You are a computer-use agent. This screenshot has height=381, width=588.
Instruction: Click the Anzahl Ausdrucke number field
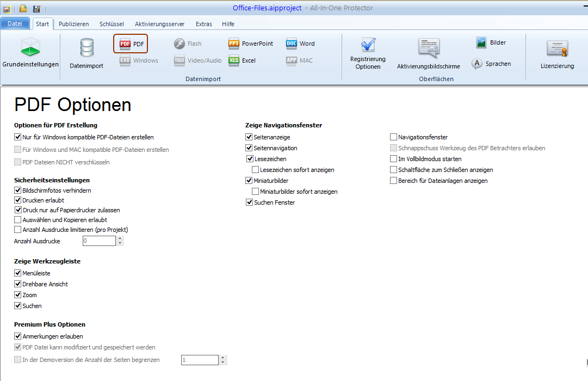99,241
